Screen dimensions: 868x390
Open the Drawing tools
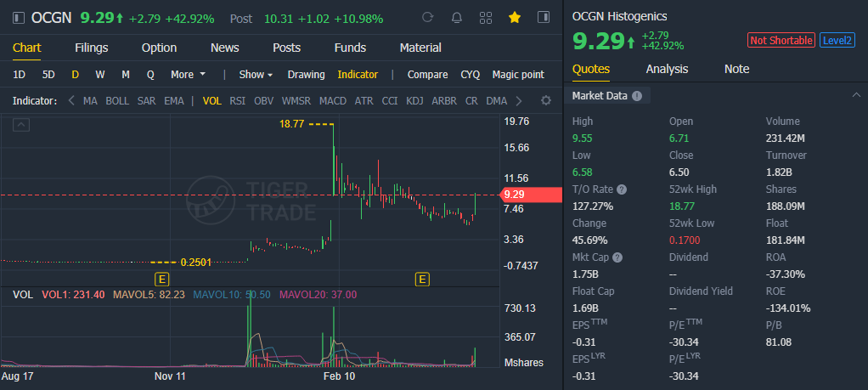[x=306, y=74]
